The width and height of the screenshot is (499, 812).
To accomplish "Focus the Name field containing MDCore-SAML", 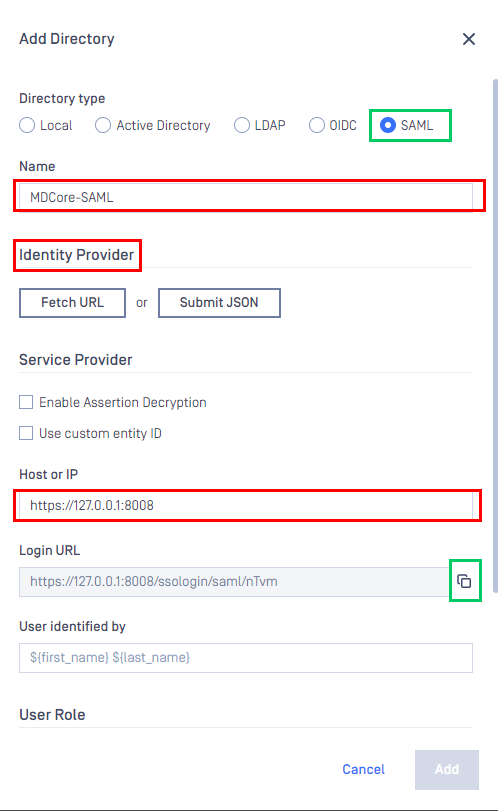I will click(x=246, y=197).
